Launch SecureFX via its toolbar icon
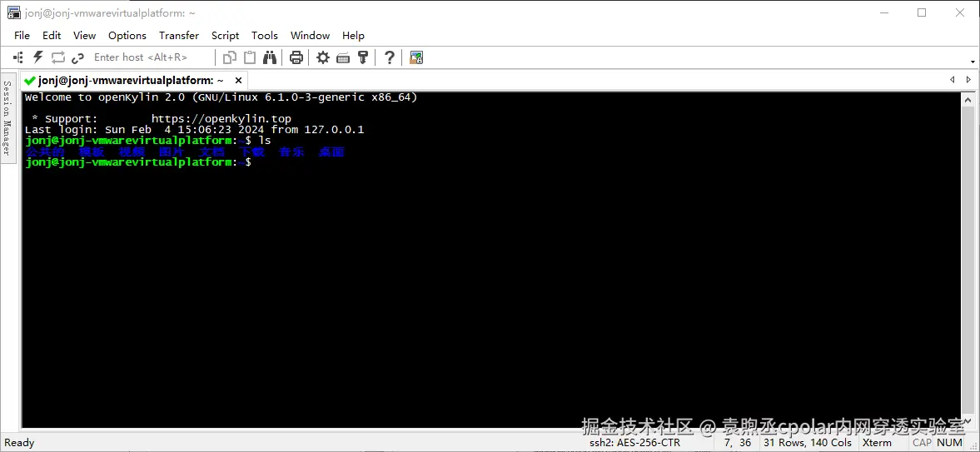The image size is (980, 452). tap(416, 57)
